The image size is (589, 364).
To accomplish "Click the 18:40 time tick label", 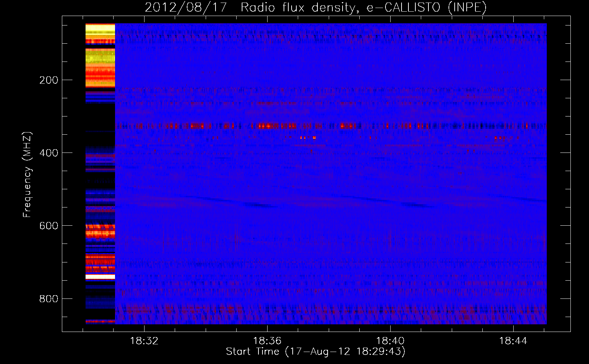I will tap(390, 341).
